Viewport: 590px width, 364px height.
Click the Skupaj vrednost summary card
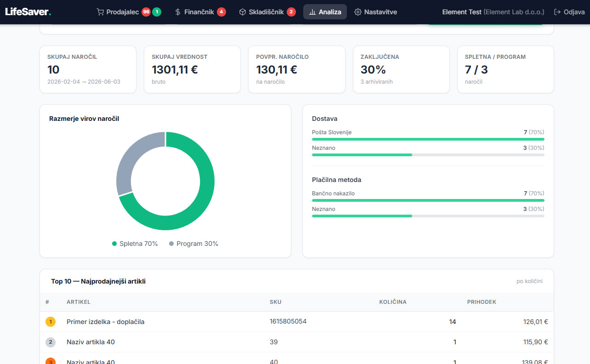[192, 69]
